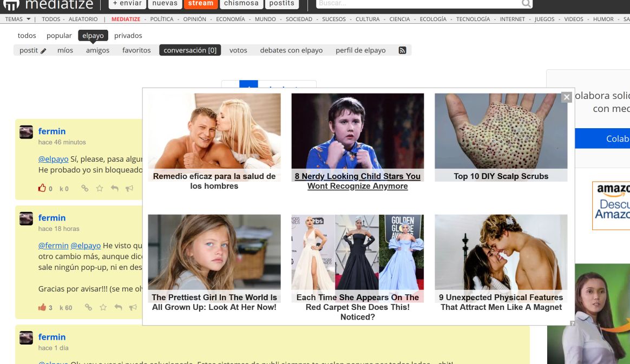Click 'k 60' karma on 18-hours-ago post

click(x=66, y=308)
